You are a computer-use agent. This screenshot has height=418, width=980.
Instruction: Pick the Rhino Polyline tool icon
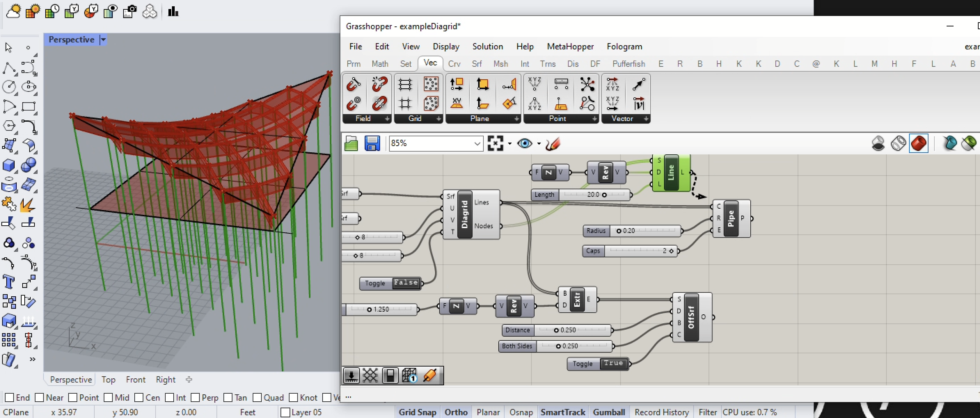(x=9, y=68)
